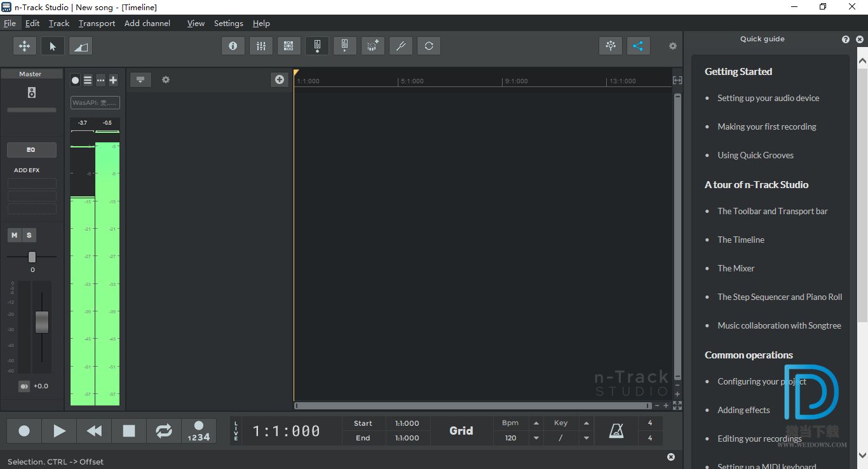Viewport: 868px width, 469px height.
Task: Lower the Key with the down arrow
Action: [x=587, y=438]
